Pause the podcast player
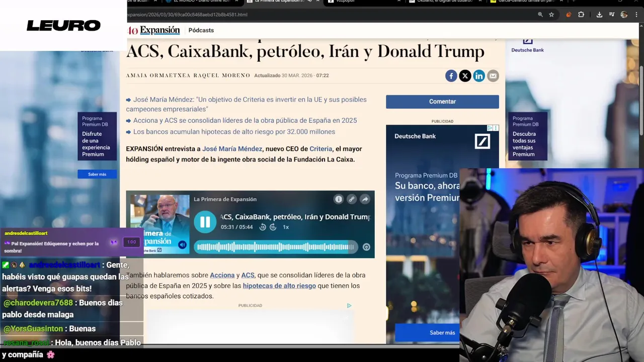 [x=205, y=222]
